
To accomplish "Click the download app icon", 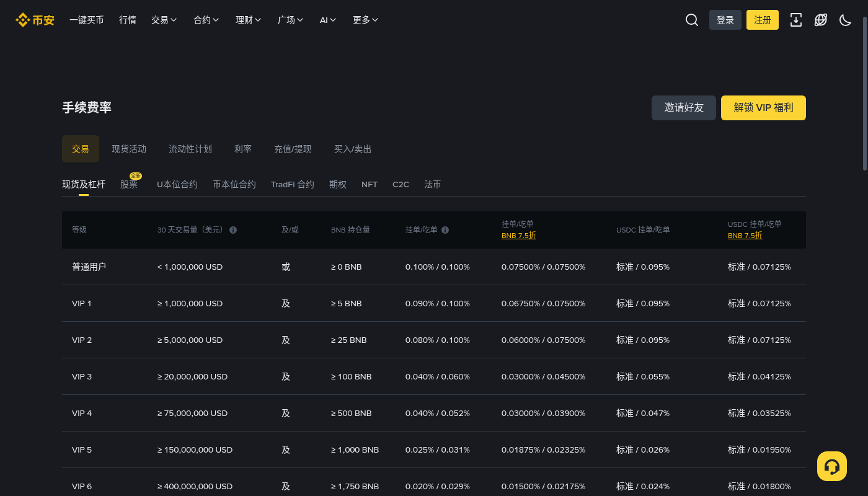I will [x=796, y=20].
